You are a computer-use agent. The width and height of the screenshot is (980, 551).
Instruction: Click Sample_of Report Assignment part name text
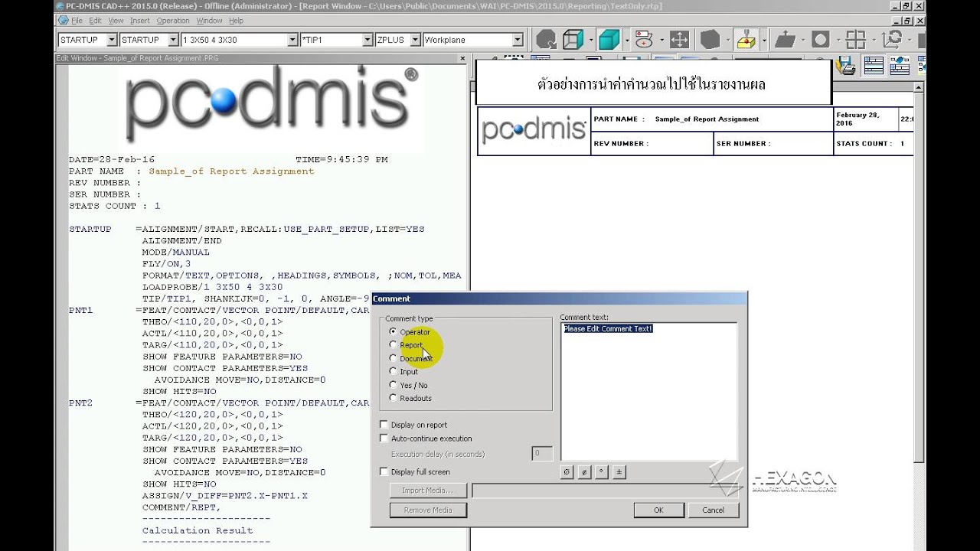[x=231, y=171]
